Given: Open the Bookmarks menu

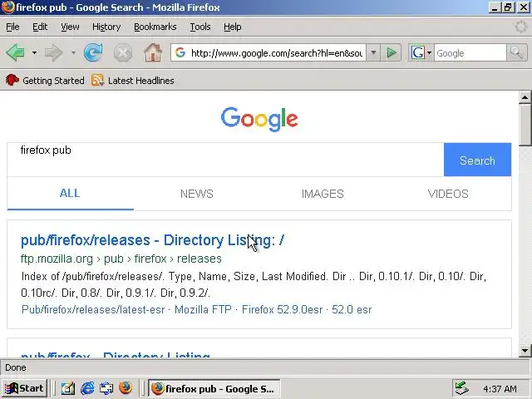Looking at the screenshot, I should point(155,27).
